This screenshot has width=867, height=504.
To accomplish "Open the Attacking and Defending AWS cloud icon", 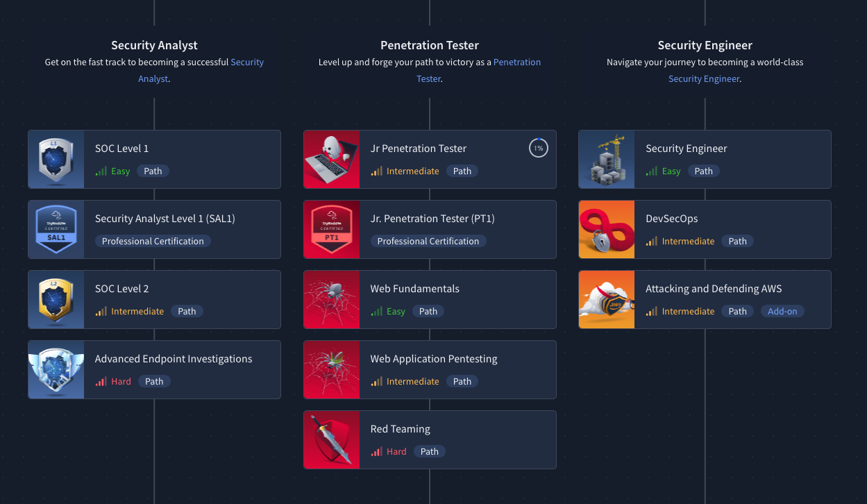I will pyautogui.click(x=607, y=300).
